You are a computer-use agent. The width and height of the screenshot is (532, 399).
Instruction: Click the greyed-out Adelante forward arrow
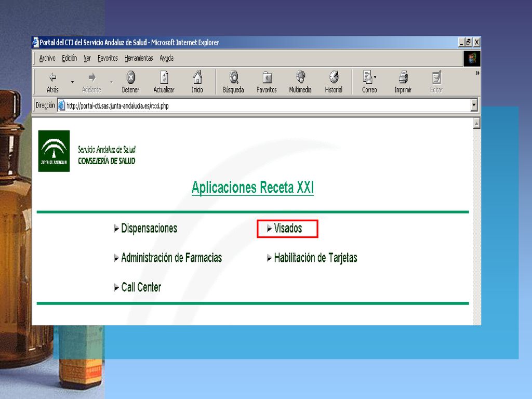click(x=91, y=83)
